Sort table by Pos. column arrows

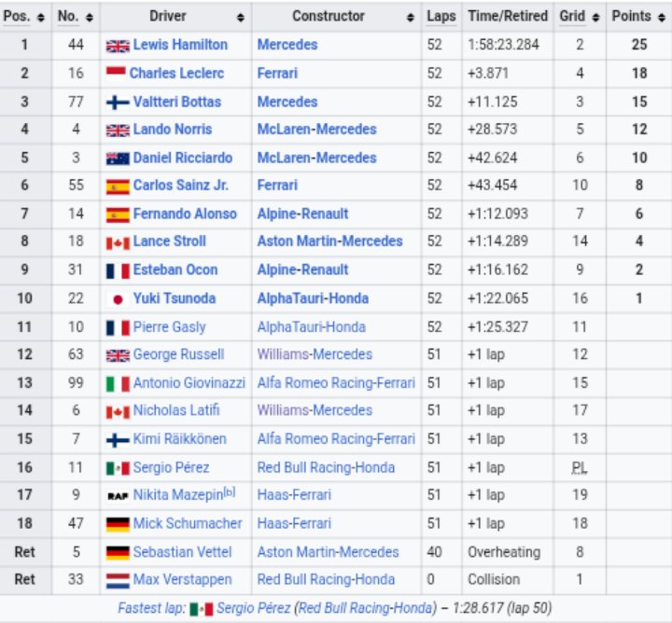click(x=41, y=18)
